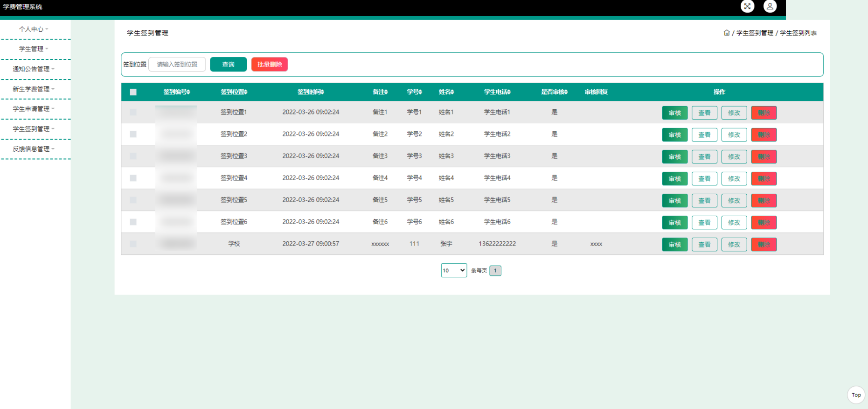868x409 pixels.
Task: Click the red 批量删除 button
Action: pos(270,64)
